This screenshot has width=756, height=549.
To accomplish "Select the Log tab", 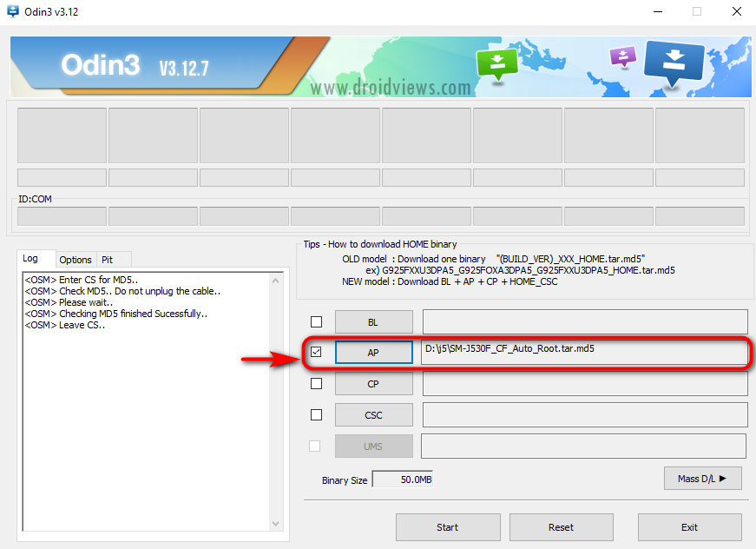I will click(30, 259).
